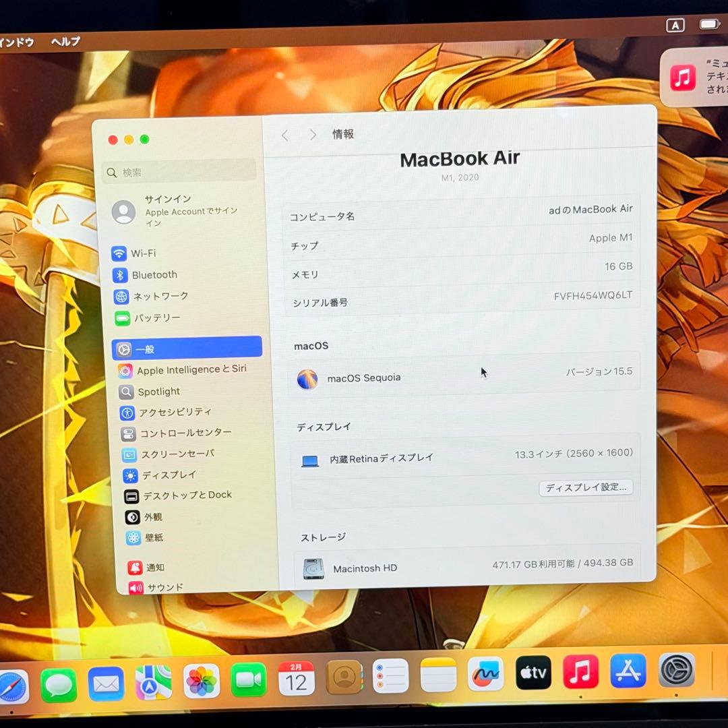Open Bluetooth settings in sidebar
The width and height of the screenshot is (728, 728).
pyautogui.click(x=145, y=275)
